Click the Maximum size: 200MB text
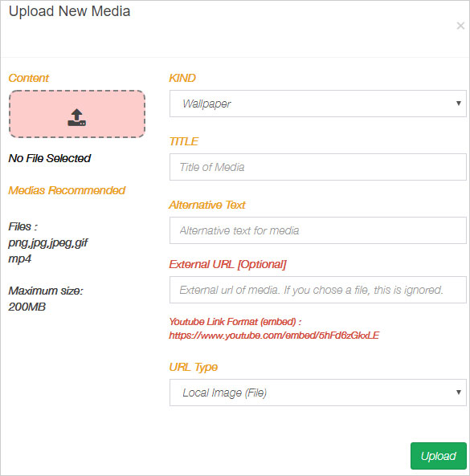470x476 pixels. [46, 299]
